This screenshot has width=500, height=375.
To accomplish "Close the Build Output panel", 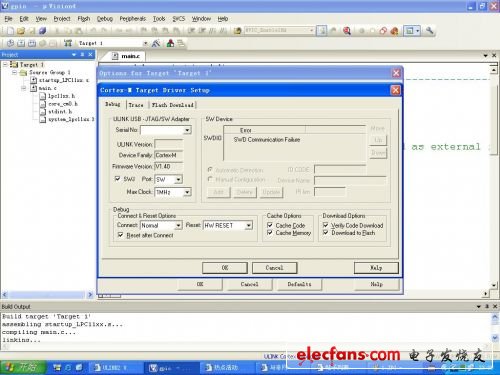I will point(495,306).
